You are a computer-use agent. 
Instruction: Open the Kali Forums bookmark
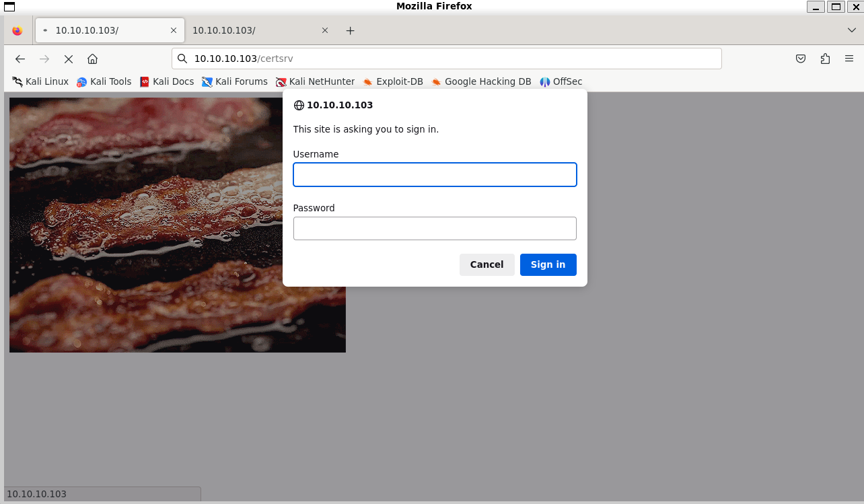point(234,81)
